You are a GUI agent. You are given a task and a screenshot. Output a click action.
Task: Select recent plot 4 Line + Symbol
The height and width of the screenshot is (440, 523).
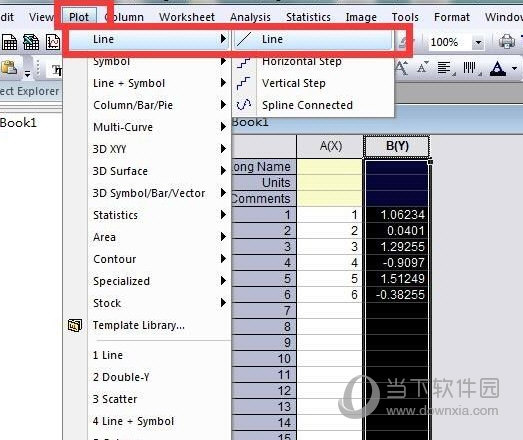(147, 421)
